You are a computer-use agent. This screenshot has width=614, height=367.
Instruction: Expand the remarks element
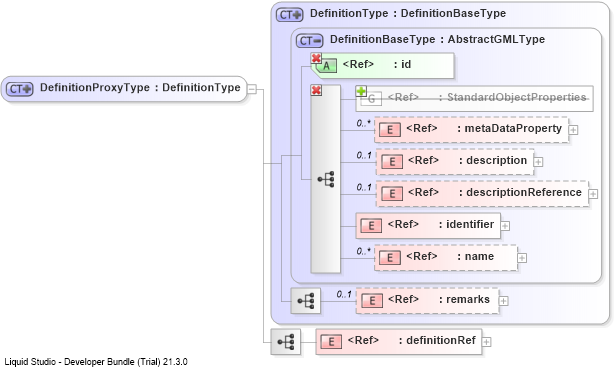point(504,301)
